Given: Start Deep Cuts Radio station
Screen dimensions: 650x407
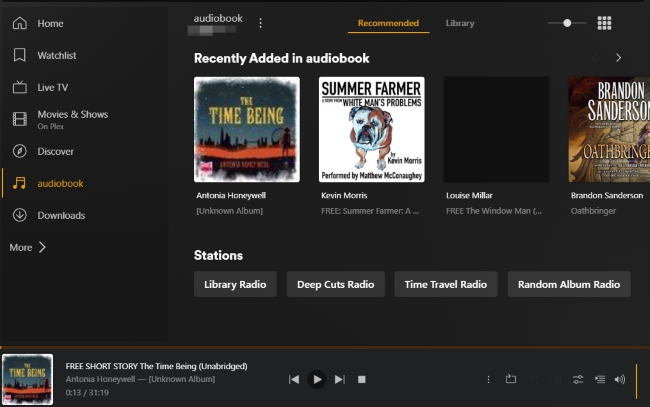Looking at the screenshot, I should click(336, 284).
